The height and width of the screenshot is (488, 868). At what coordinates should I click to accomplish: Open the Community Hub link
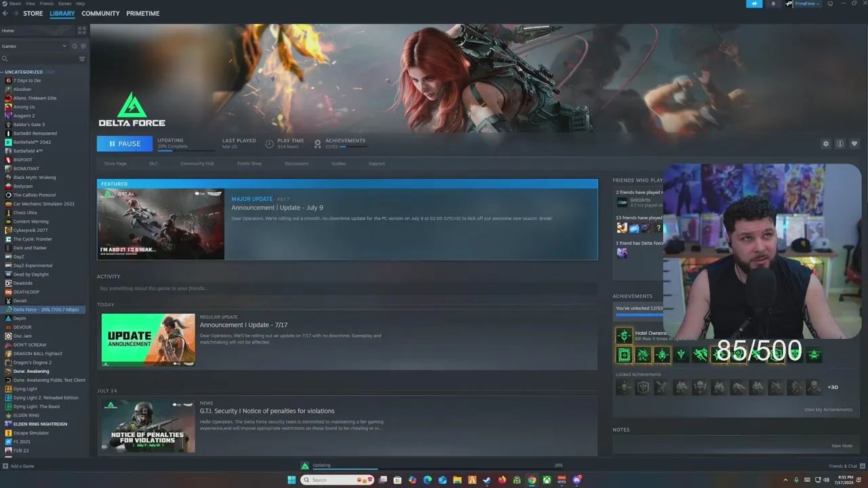197,163
